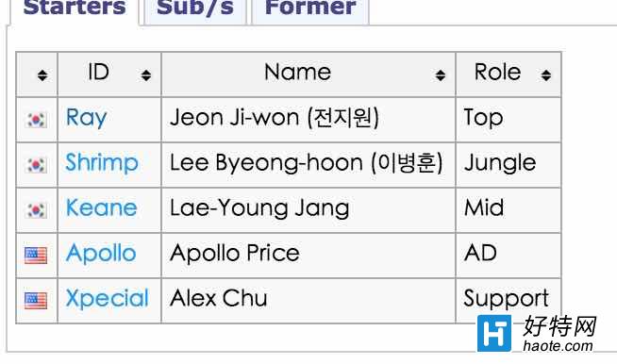The image size is (617, 364).
Task: Click the US flag next to Apollo
Action: click(x=36, y=256)
